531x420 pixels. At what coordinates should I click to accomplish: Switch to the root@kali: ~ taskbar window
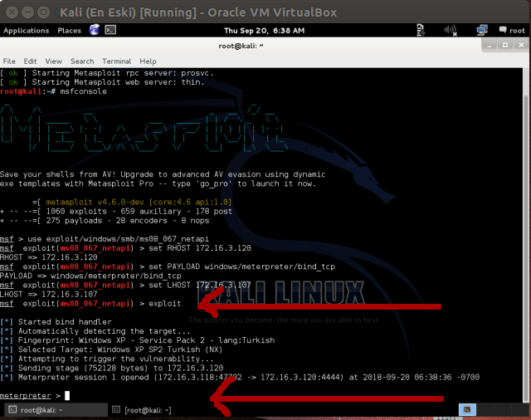point(54,410)
